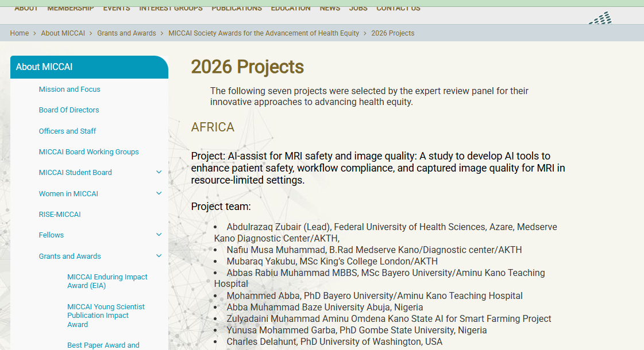Select the Abba Muhammad Baze University entry

point(325,308)
